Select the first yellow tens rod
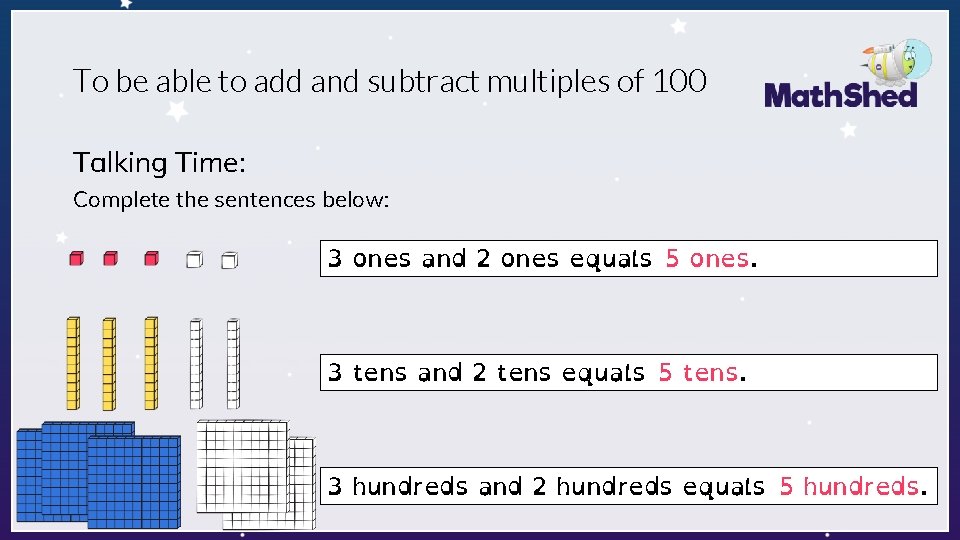This screenshot has width=960, height=540. [73, 363]
